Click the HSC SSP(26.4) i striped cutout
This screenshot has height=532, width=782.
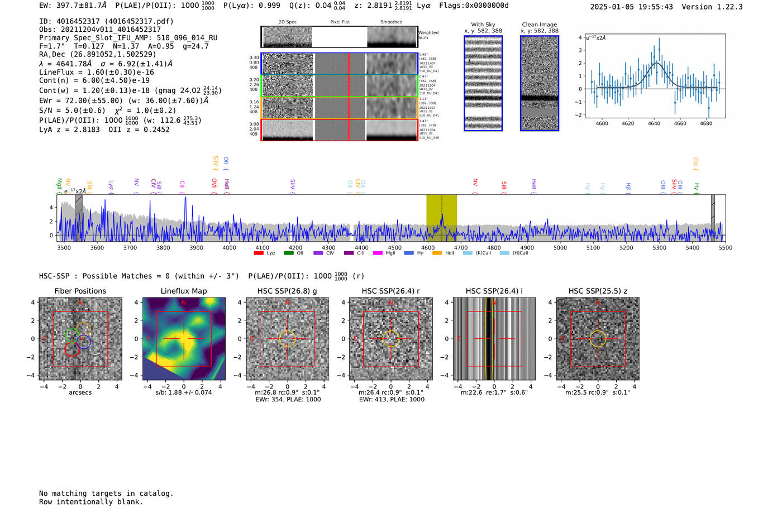[x=494, y=339]
